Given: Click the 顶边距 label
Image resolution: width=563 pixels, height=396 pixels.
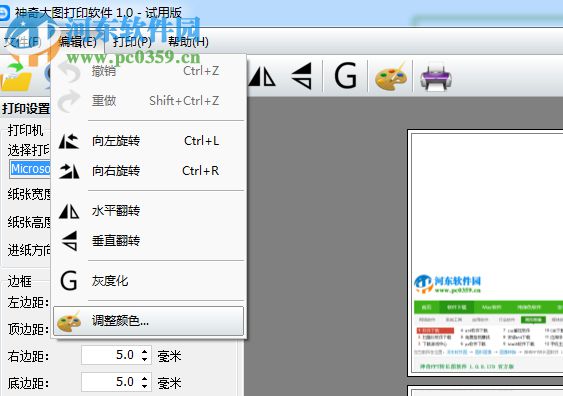Looking at the screenshot, I should click(28, 329).
